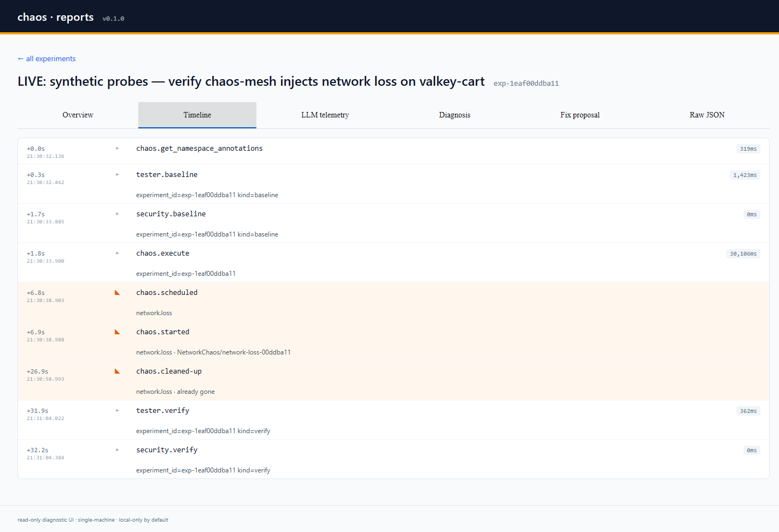The width and height of the screenshot is (779, 532).
Task: Click the +6.8s timestamp
Action: tap(36, 293)
